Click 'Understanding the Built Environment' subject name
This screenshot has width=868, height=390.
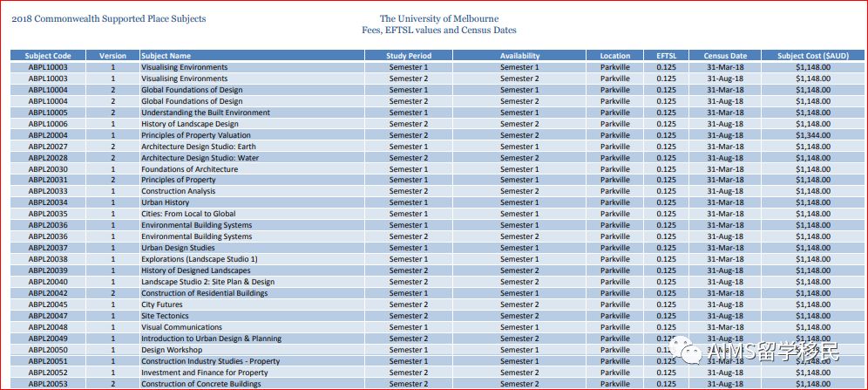pos(206,113)
